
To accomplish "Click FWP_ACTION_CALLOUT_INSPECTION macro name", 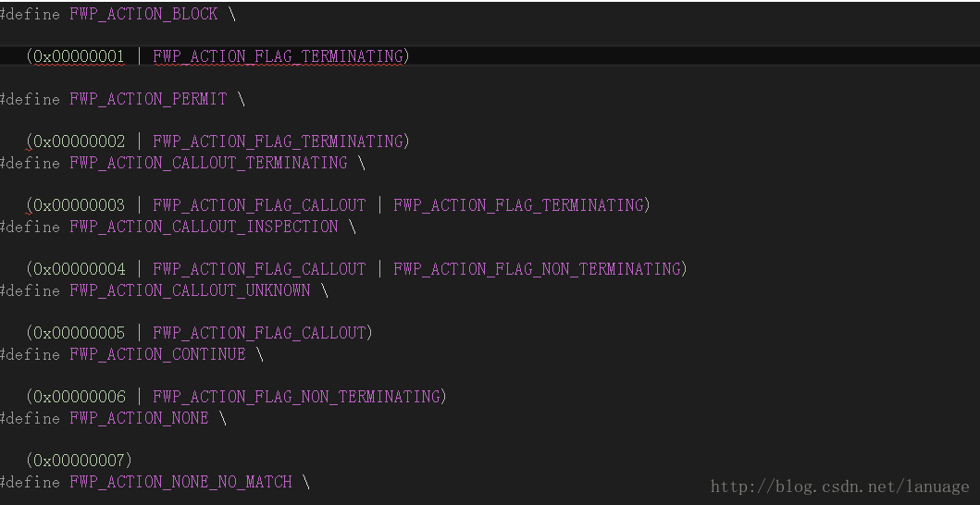I will tap(204, 227).
